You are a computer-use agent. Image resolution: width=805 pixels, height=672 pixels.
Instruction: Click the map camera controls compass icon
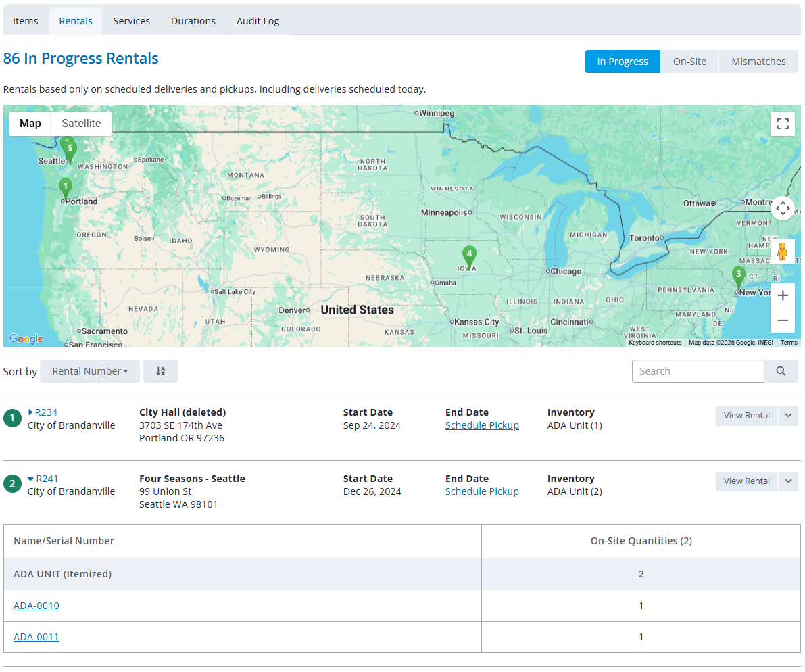783,208
